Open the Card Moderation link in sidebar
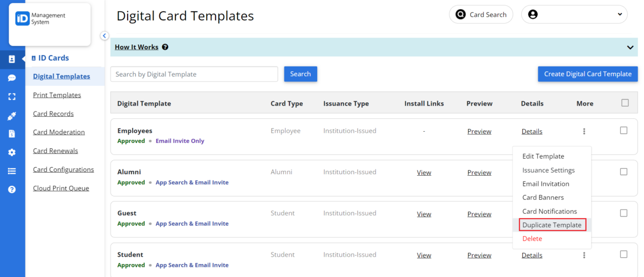 click(58, 132)
